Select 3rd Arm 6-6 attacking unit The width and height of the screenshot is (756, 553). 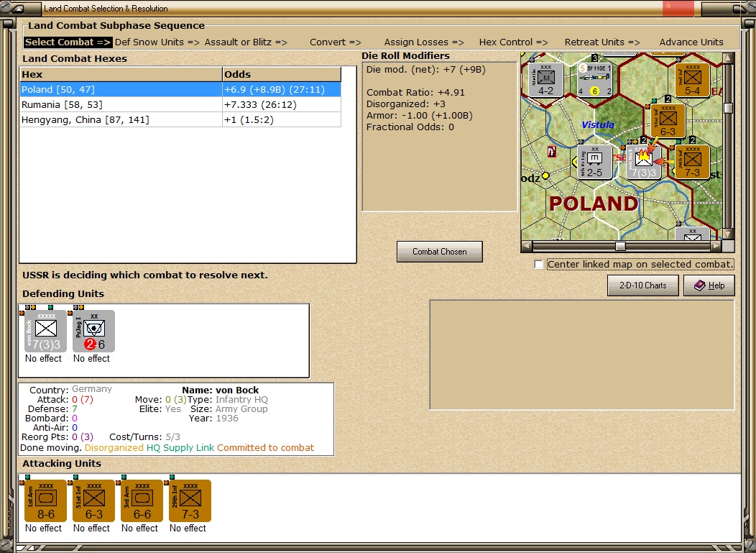[x=142, y=501]
